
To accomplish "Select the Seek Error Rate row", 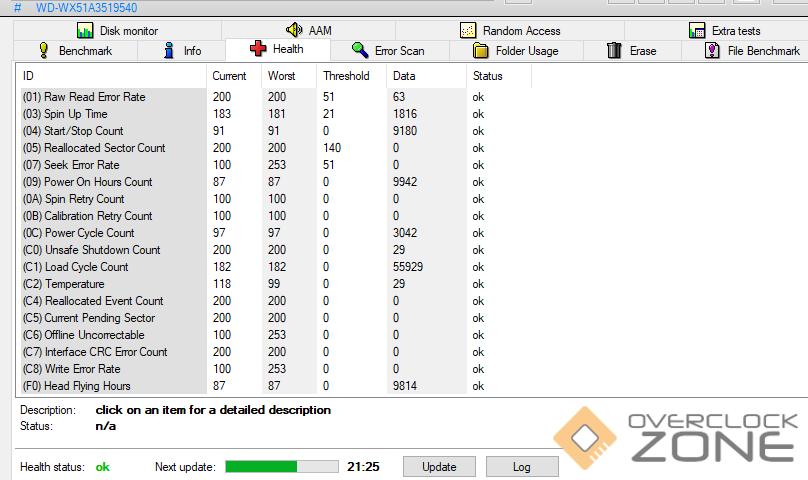I will [276, 165].
